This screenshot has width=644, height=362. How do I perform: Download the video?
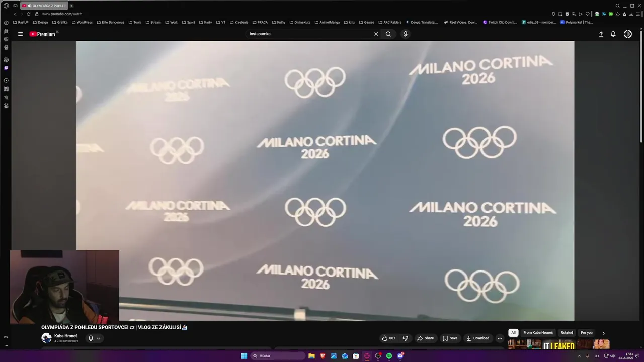tap(477, 338)
